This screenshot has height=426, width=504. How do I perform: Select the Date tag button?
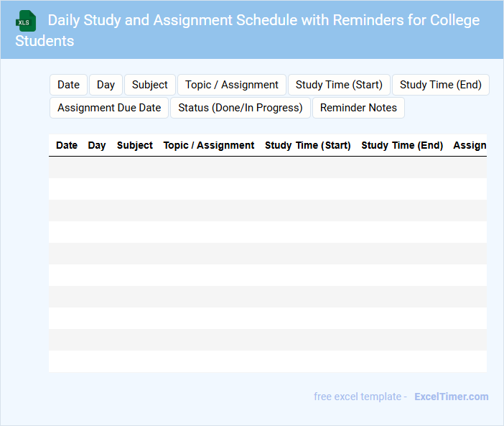click(68, 85)
